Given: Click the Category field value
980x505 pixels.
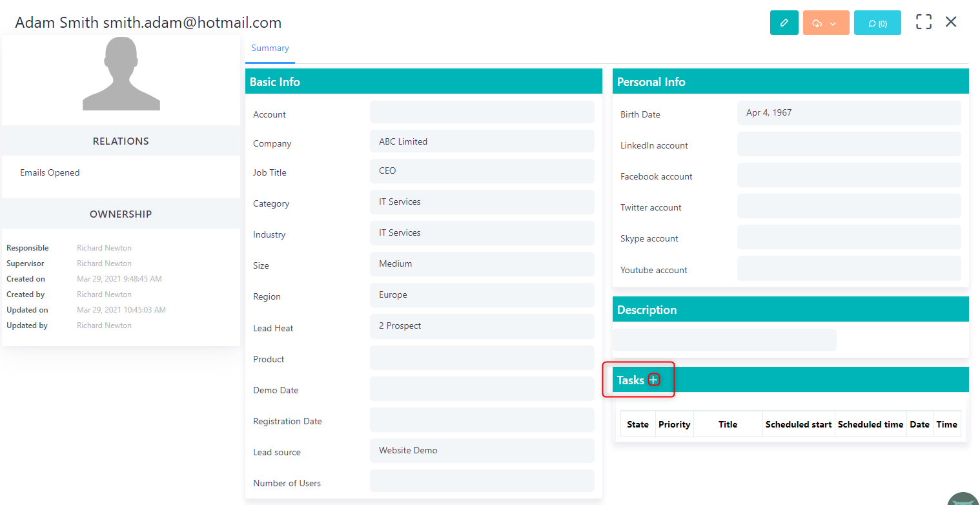Looking at the screenshot, I should (x=482, y=202).
